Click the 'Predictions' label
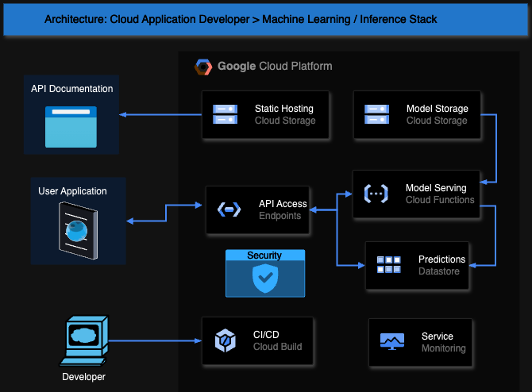Image resolution: width=532 pixels, height=392 pixels. [x=441, y=259]
